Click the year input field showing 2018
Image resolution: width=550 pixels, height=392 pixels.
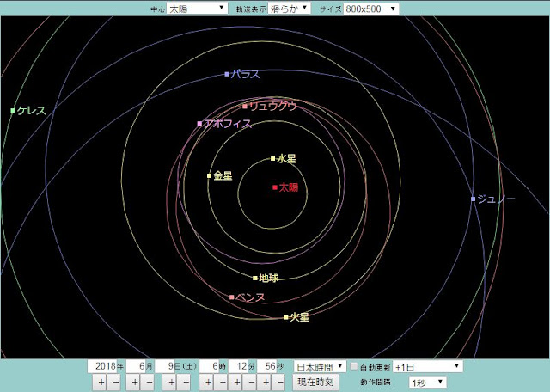102,366
